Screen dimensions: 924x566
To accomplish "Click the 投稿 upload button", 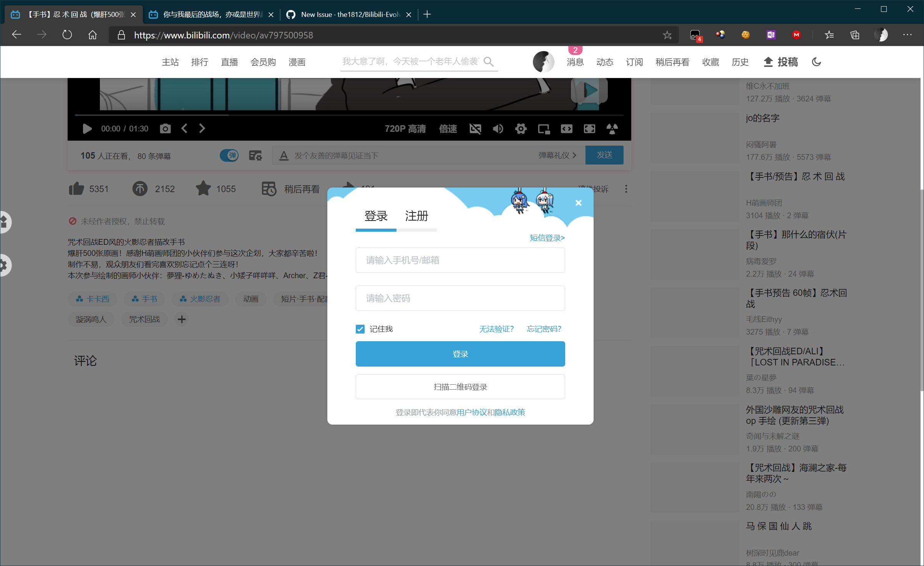I will 780,62.
